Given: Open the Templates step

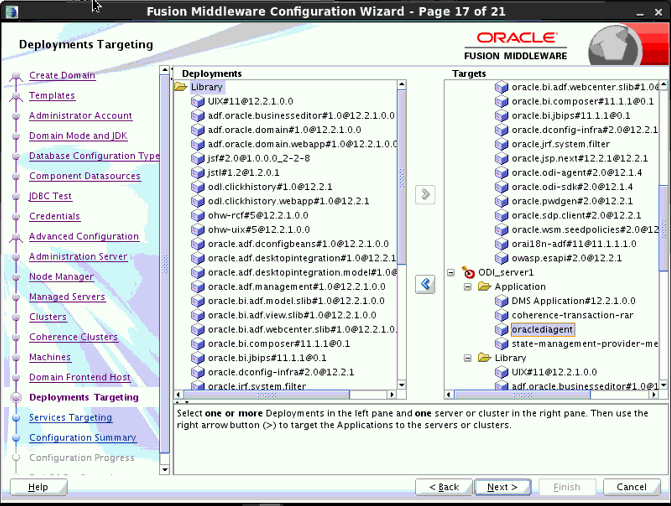Looking at the screenshot, I should 52,95.
